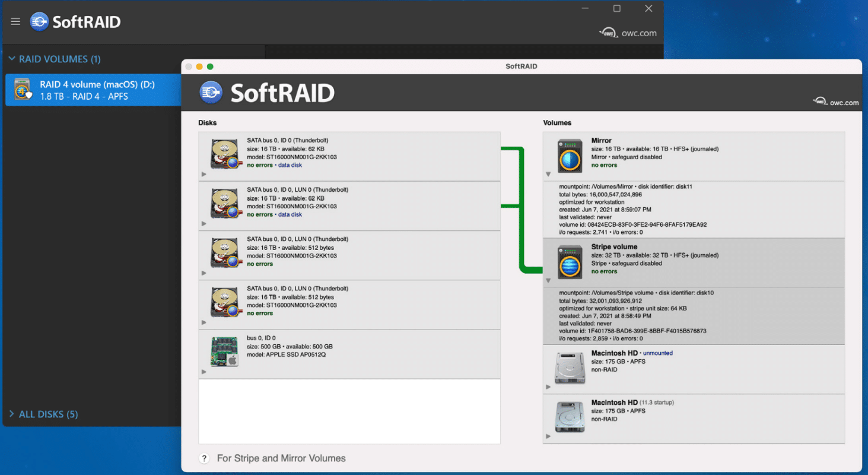Select the Stripe volume title
This screenshot has width=868, height=475.
pyautogui.click(x=614, y=246)
